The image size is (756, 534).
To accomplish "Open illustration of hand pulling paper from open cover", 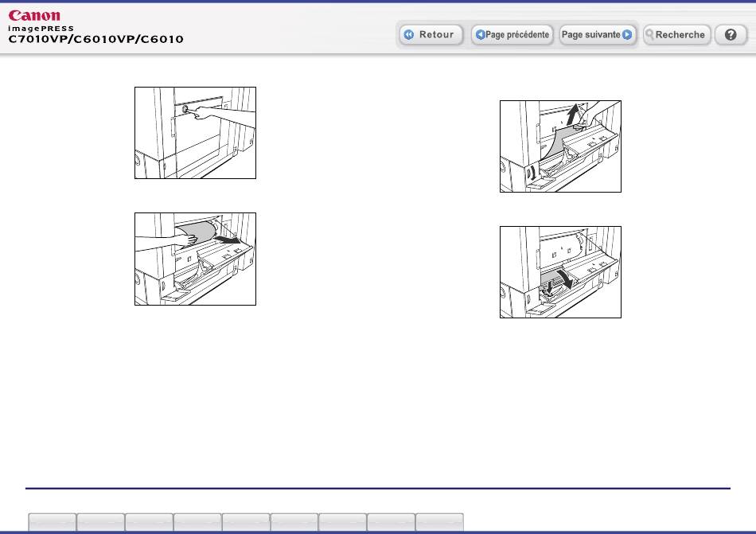I will click(195, 259).
